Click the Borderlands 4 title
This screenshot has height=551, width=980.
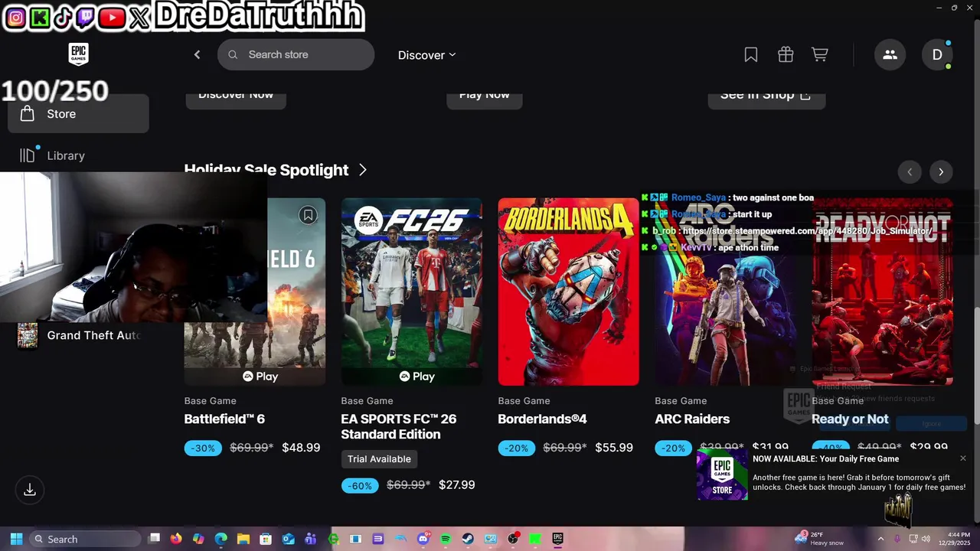pos(542,419)
